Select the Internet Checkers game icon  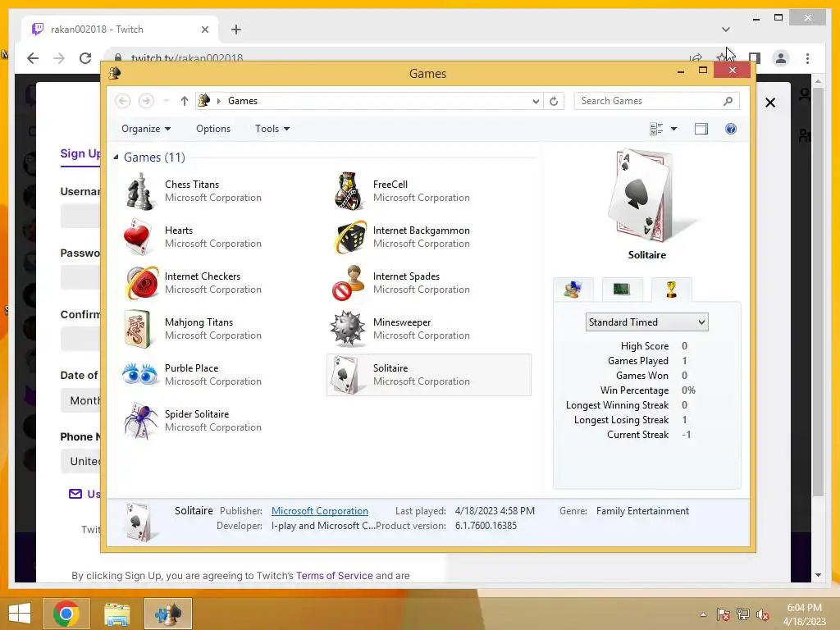coord(141,283)
